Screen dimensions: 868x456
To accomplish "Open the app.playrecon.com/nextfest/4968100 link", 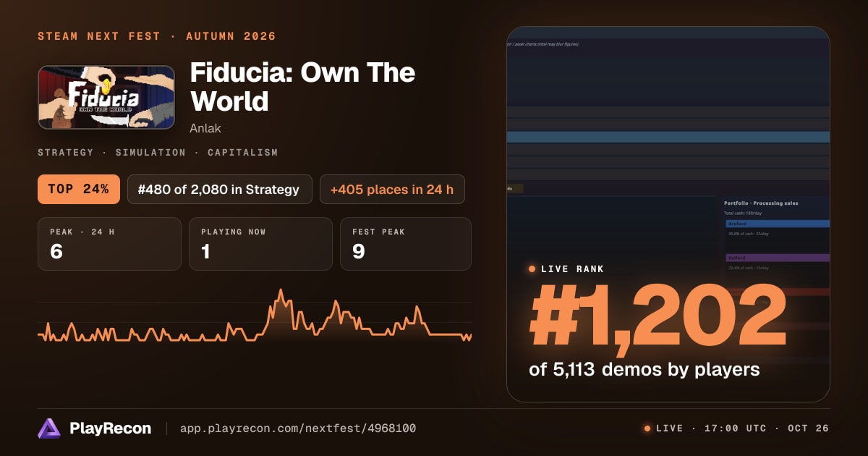I will click(297, 428).
